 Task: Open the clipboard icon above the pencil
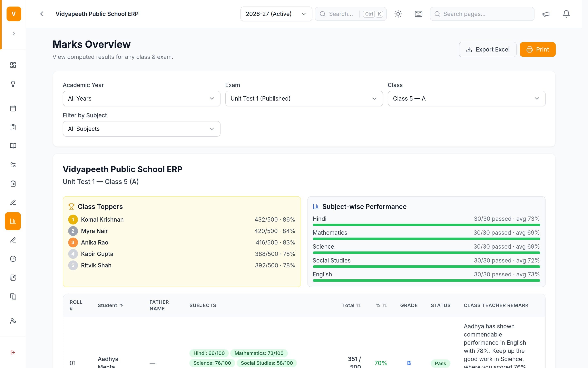13,184
